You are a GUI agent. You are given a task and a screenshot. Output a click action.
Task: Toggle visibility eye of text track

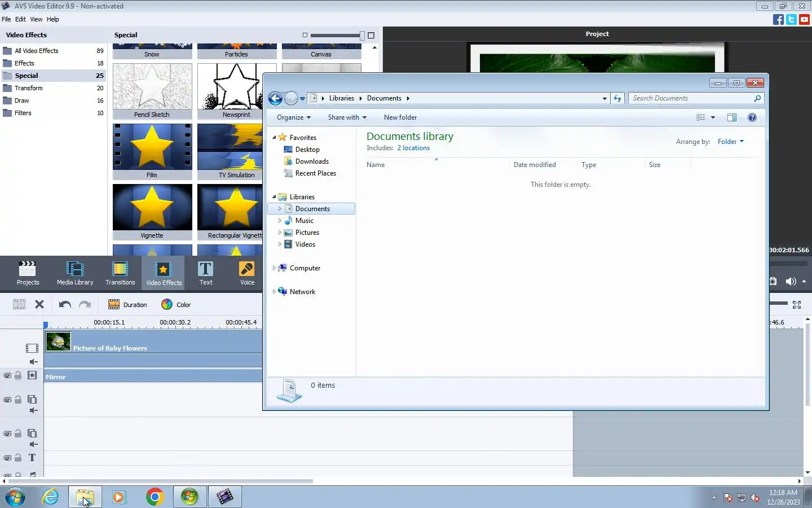7,458
